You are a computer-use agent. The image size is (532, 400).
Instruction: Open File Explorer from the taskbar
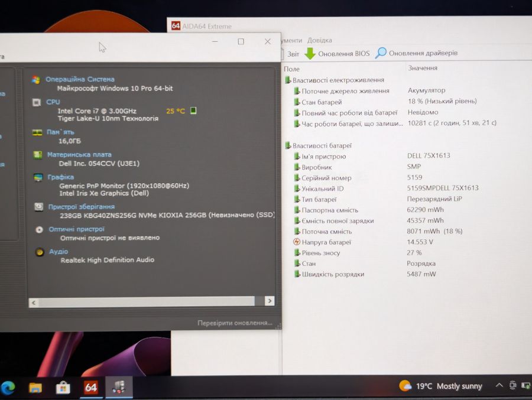[x=35, y=388]
